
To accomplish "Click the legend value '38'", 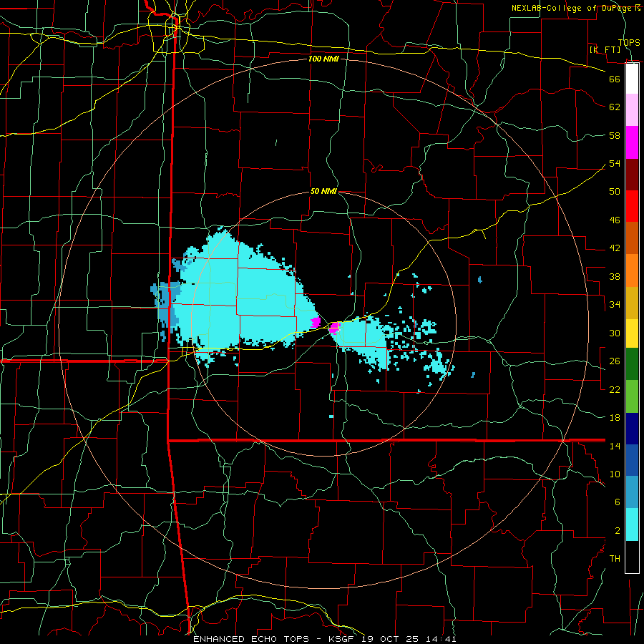I will [x=615, y=276].
